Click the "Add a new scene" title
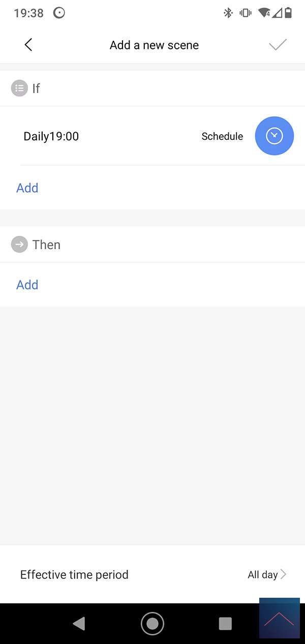The image size is (305, 644). coord(154,45)
